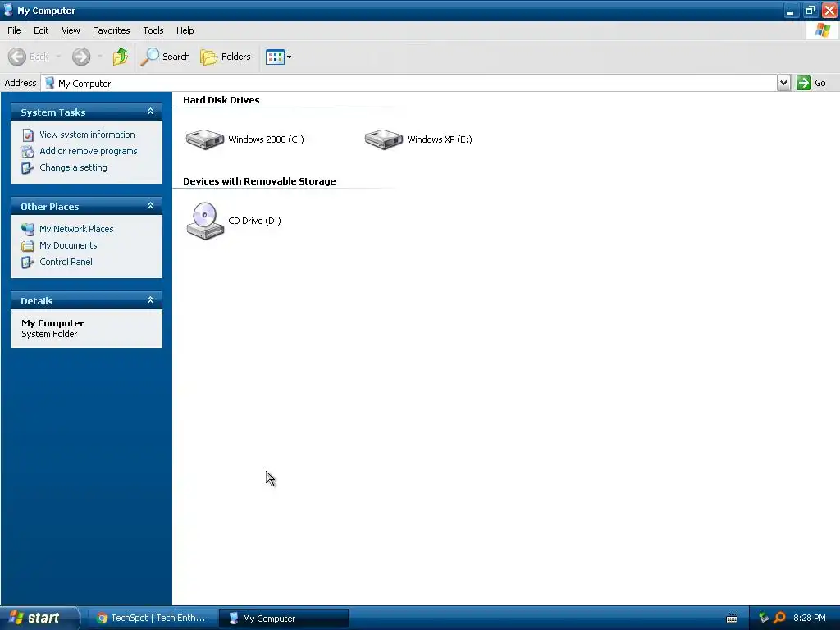840x630 pixels.
Task: Click the Add or remove programs icon
Action: coord(28,152)
